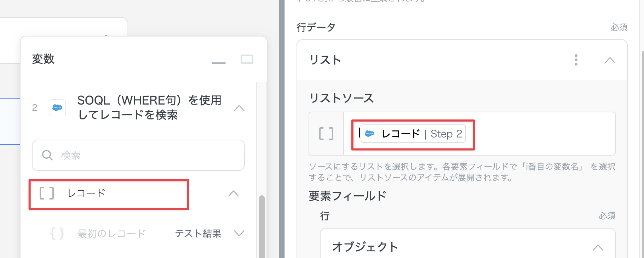Viewport: 644px width, 258px height.
Task: Collapse the リスト section
Action: [x=610, y=60]
